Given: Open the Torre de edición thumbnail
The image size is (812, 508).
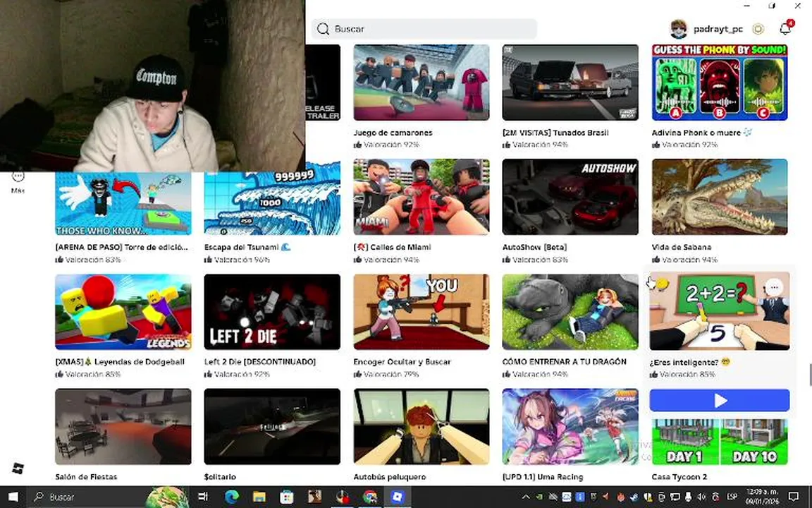Looking at the screenshot, I should coord(123,203).
